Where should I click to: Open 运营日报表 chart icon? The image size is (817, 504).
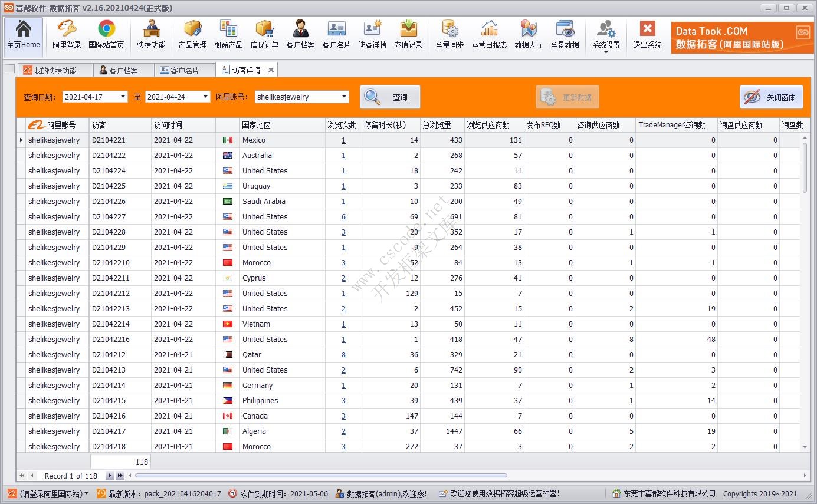[x=489, y=35]
